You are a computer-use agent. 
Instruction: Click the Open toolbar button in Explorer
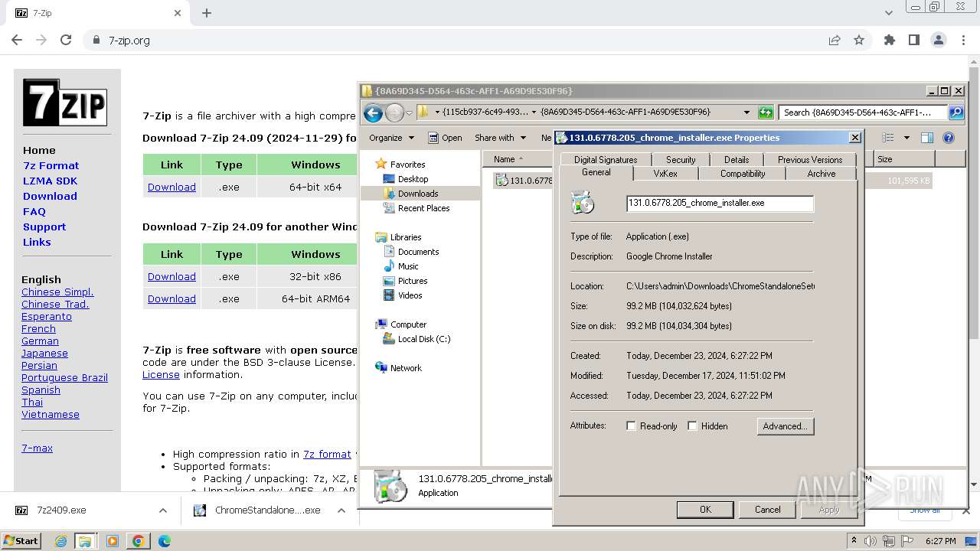tap(445, 138)
